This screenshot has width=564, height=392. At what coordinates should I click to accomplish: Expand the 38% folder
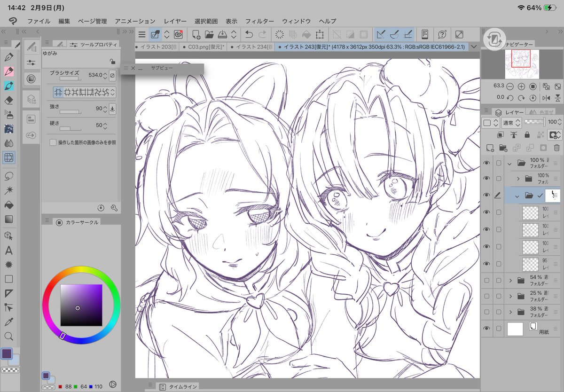pos(510,312)
